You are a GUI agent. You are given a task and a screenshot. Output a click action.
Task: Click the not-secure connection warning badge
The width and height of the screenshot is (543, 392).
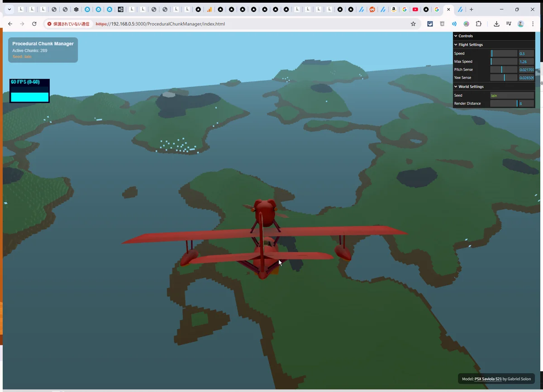(x=68, y=24)
